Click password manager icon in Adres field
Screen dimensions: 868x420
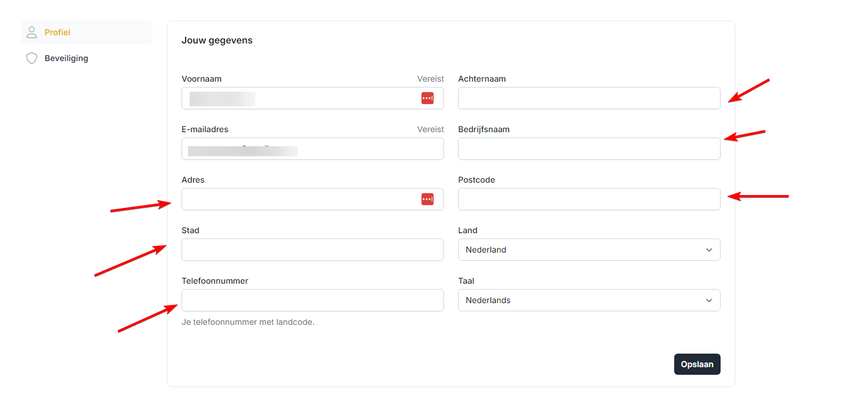pyautogui.click(x=427, y=199)
